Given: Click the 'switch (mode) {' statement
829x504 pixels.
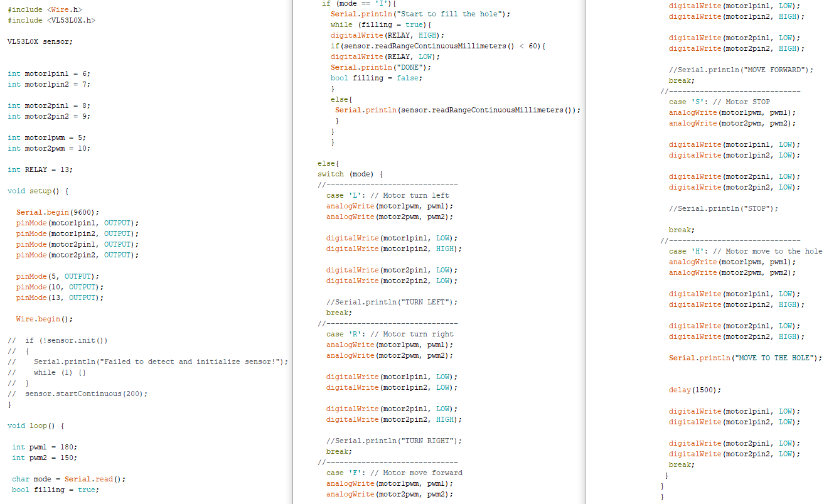Looking at the screenshot, I should coord(350,174).
